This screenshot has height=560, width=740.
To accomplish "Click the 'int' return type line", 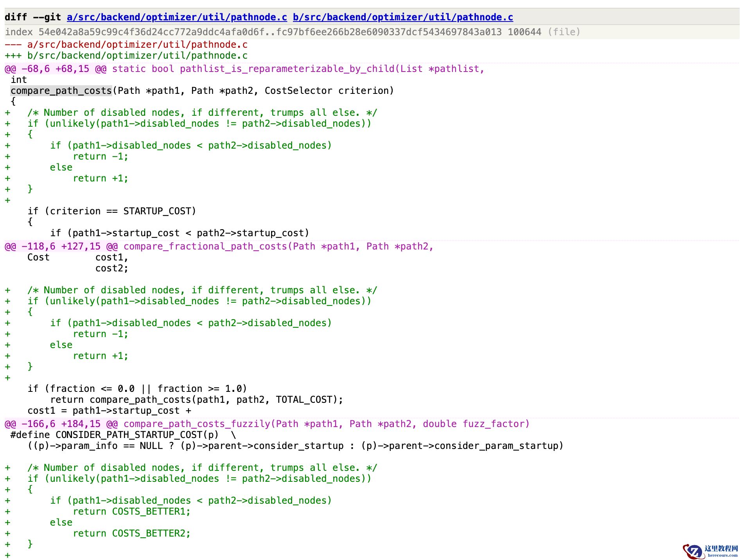I will [19, 80].
